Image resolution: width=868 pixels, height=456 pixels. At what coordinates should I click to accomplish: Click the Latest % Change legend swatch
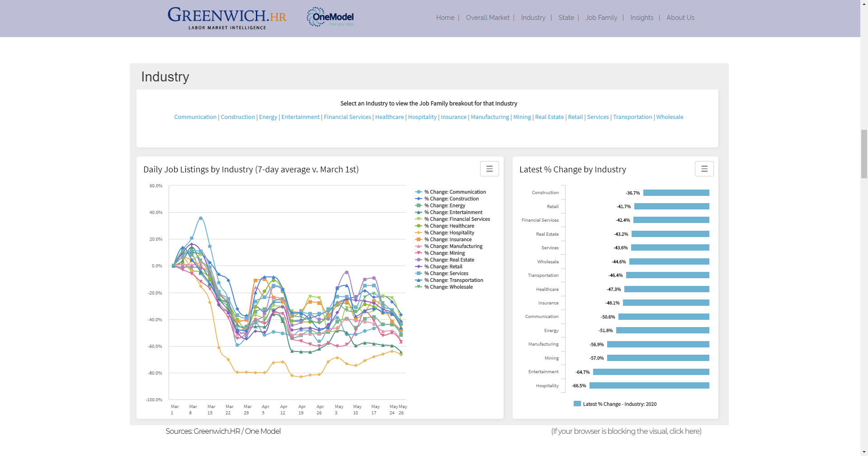point(576,404)
